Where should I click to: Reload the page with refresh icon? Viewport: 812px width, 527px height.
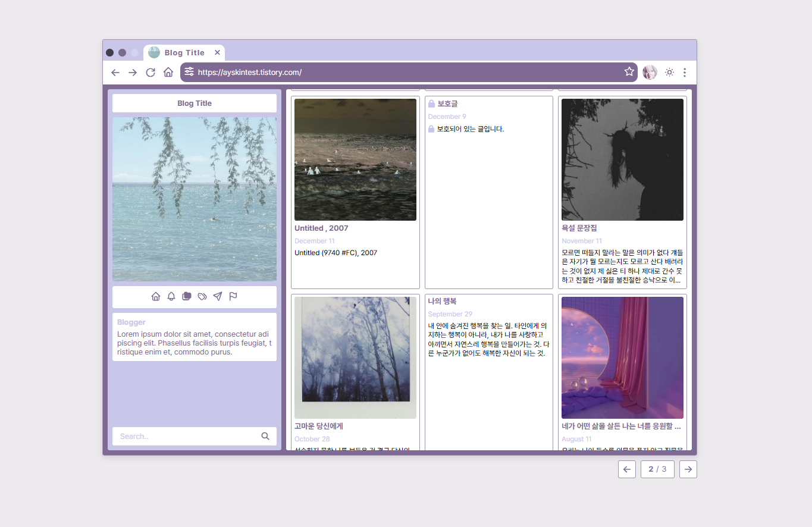151,73
